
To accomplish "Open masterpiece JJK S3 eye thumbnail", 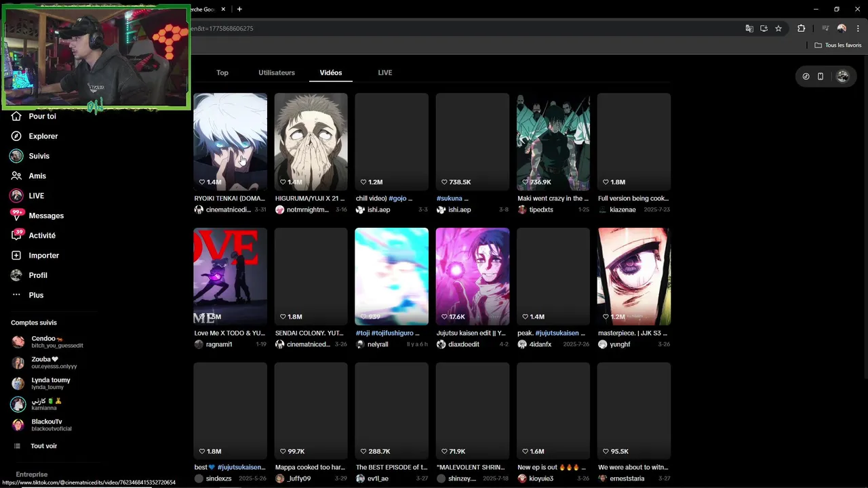I will point(634,277).
